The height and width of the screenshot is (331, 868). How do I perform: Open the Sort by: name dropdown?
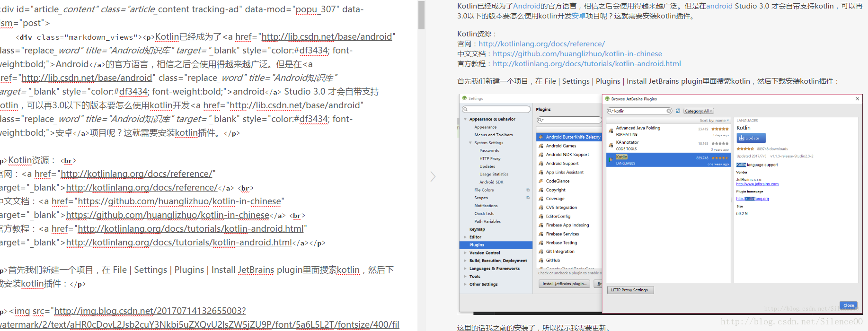pos(714,121)
